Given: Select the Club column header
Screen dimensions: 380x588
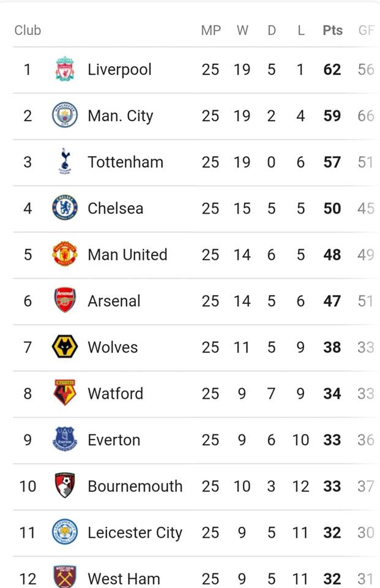Looking at the screenshot, I should pyautogui.click(x=28, y=31).
